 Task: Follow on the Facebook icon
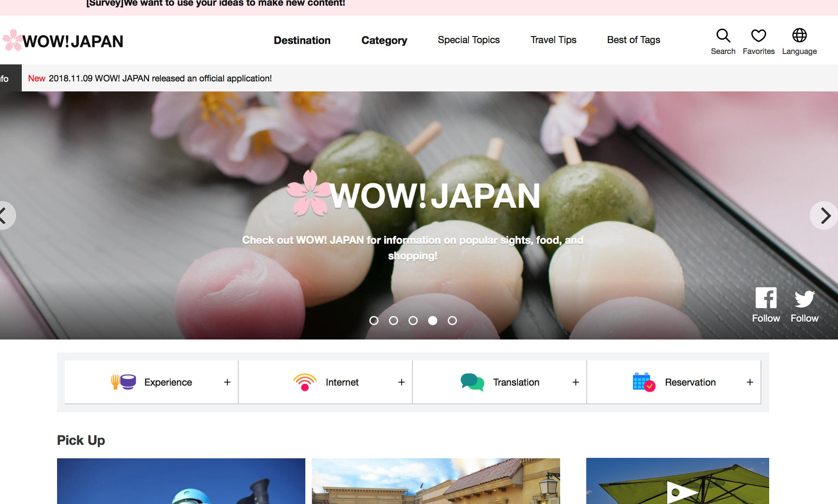coord(766,298)
